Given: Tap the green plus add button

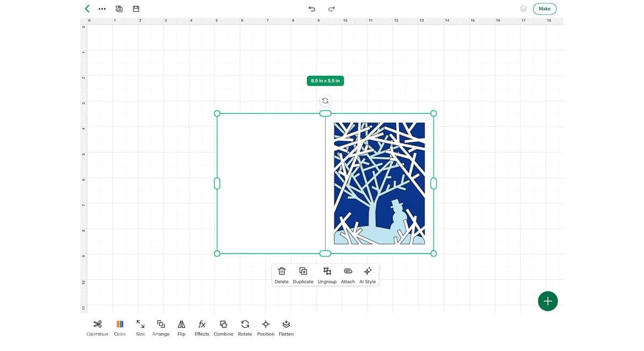Looking at the screenshot, I should click(x=547, y=301).
